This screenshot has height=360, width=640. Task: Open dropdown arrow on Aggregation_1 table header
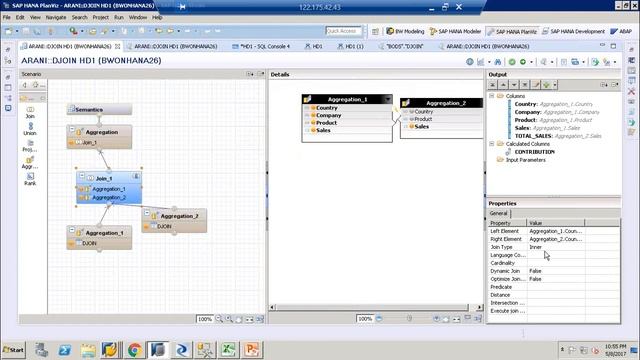(x=388, y=99)
